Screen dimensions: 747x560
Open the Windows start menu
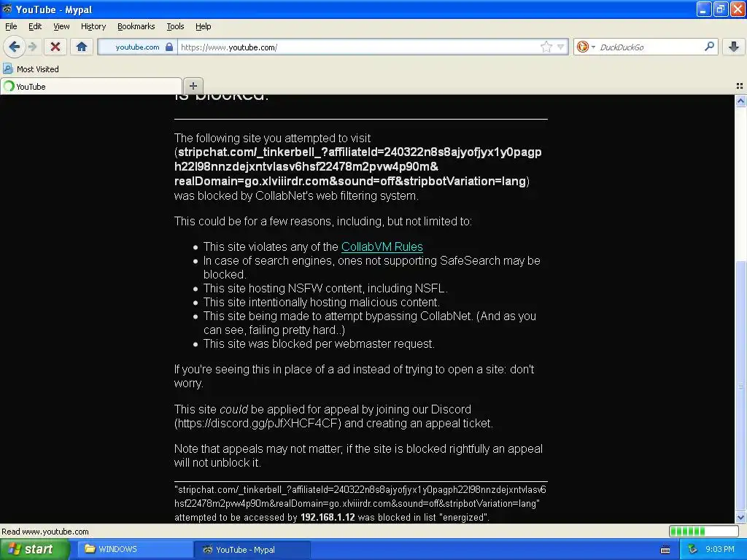pos(34,549)
